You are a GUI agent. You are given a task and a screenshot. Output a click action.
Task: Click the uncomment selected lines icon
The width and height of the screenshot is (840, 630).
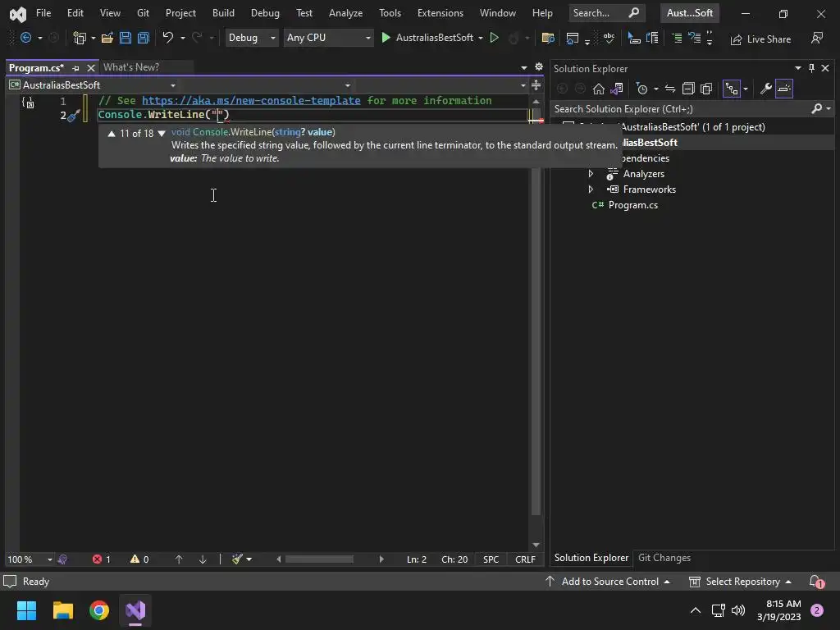pyautogui.click(x=694, y=38)
